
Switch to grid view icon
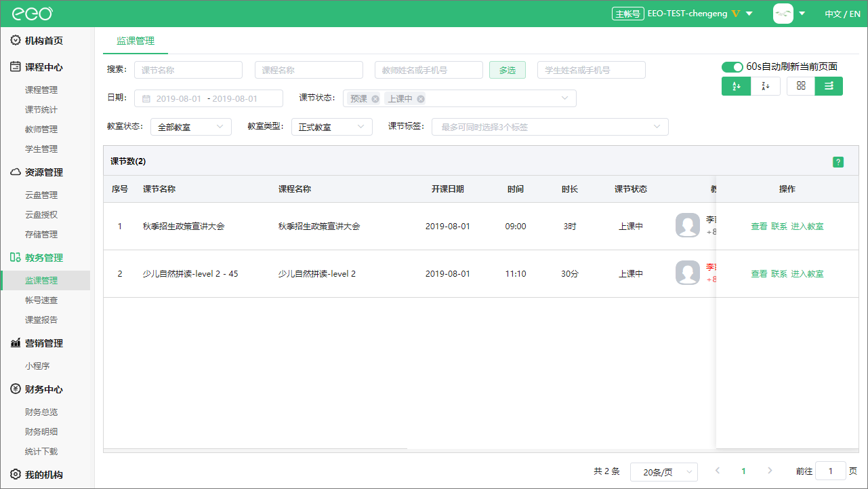(x=801, y=86)
